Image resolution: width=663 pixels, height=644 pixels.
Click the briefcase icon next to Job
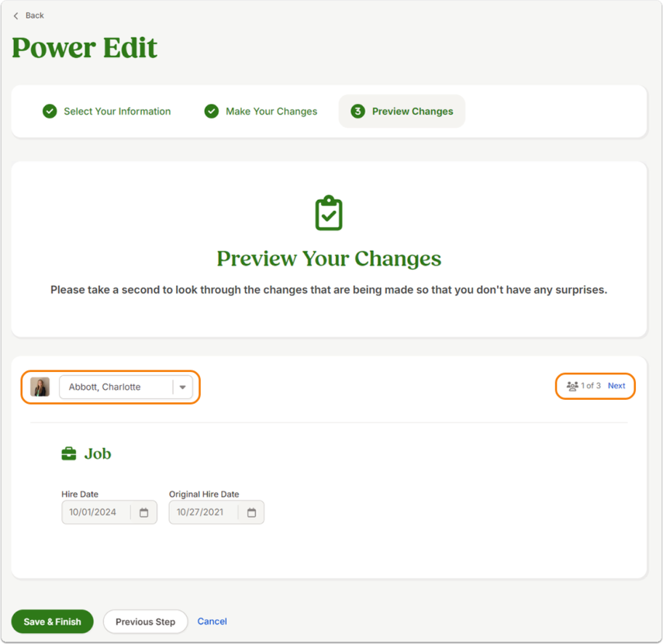coord(69,454)
